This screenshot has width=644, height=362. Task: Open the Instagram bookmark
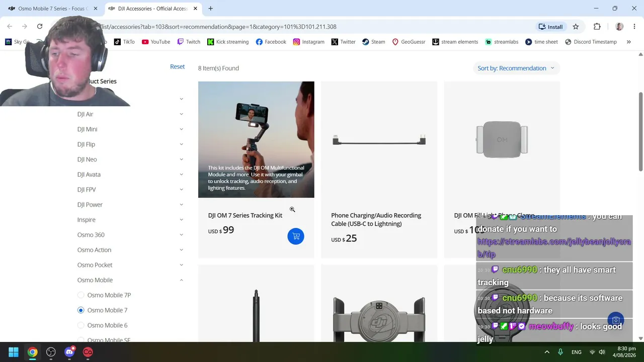coord(309,42)
